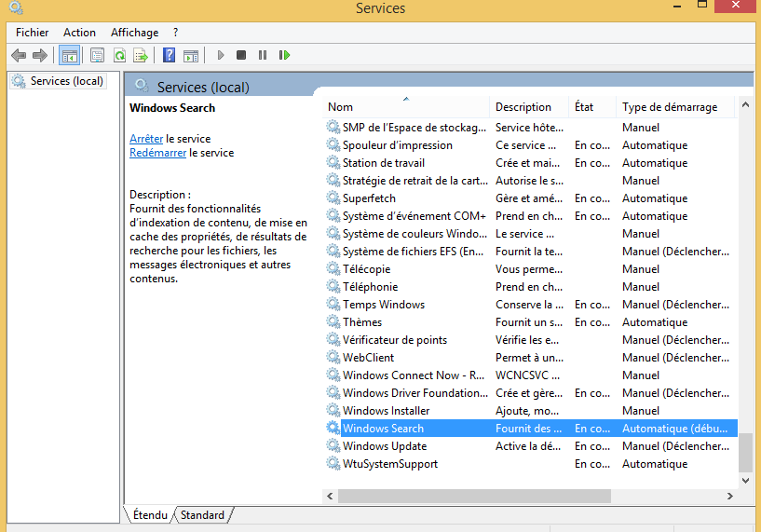
Task: Click the Back arrow toolbar icon
Action: [x=19, y=55]
